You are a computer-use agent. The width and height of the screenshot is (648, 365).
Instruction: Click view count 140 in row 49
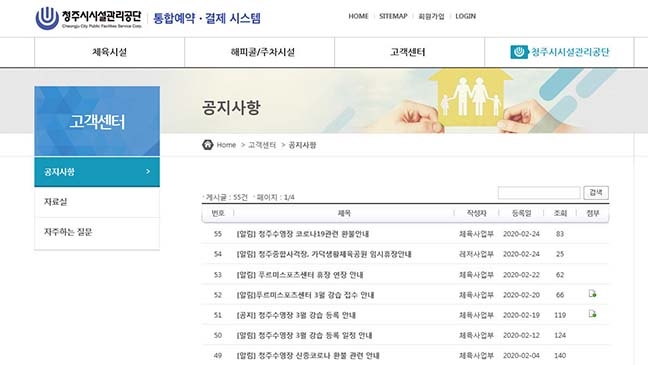pyautogui.click(x=560, y=355)
